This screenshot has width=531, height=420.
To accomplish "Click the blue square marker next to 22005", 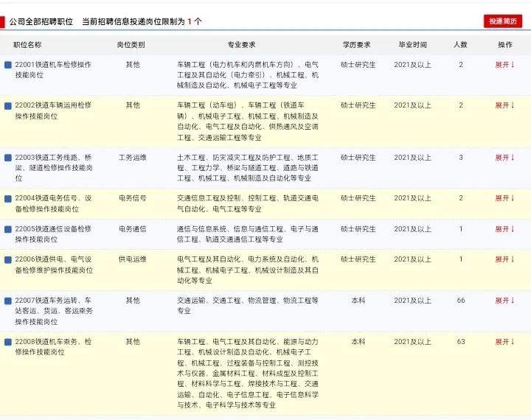I will pos(8,229).
